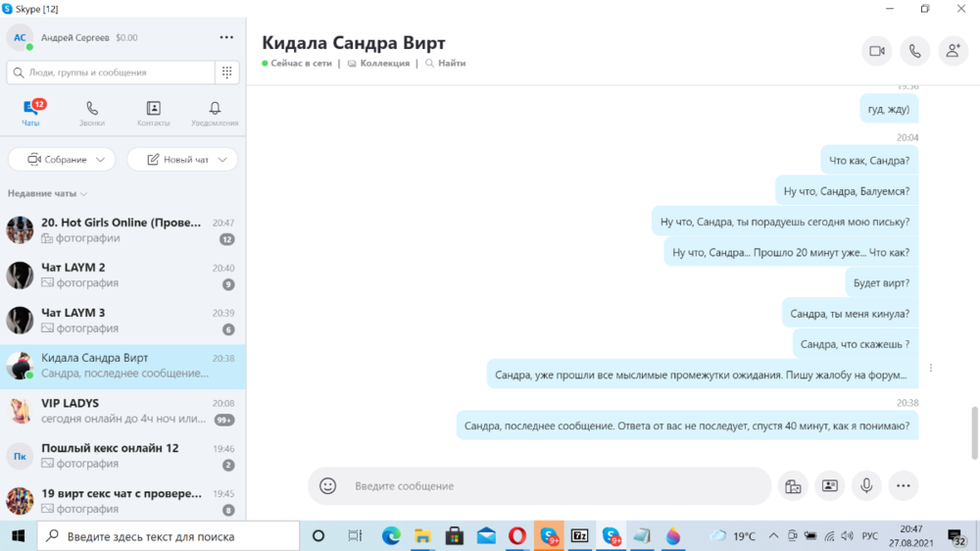Open more message options in the compose bar
Viewport: 980px width, 551px height.
pyautogui.click(x=904, y=486)
